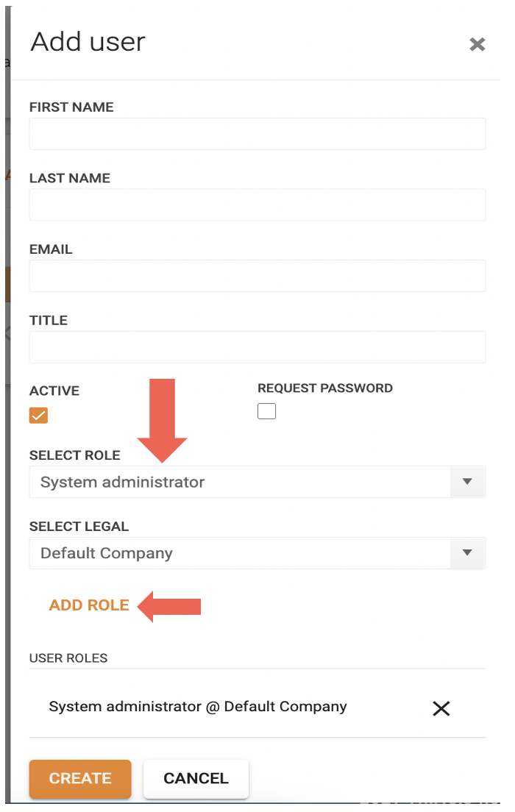The height and width of the screenshot is (812, 515).
Task: Click the Add user dialog heading
Action: click(88, 42)
